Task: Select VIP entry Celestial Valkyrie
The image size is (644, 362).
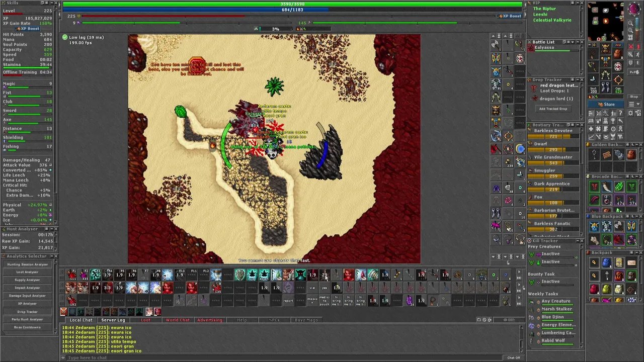Action: pyautogui.click(x=552, y=20)
